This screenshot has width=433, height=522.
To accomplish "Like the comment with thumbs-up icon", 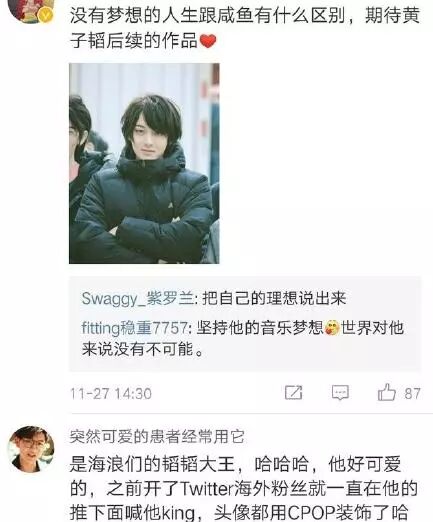I will [x=387, y=392].
